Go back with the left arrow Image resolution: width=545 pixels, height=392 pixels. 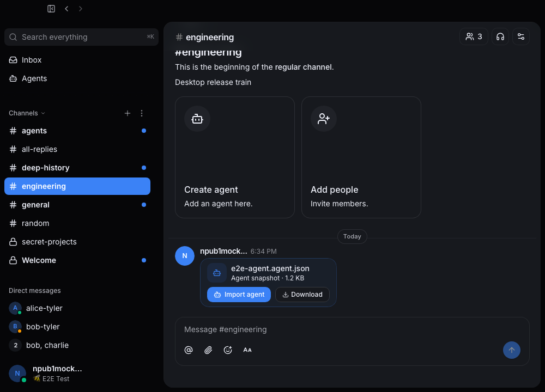(66, 9)
